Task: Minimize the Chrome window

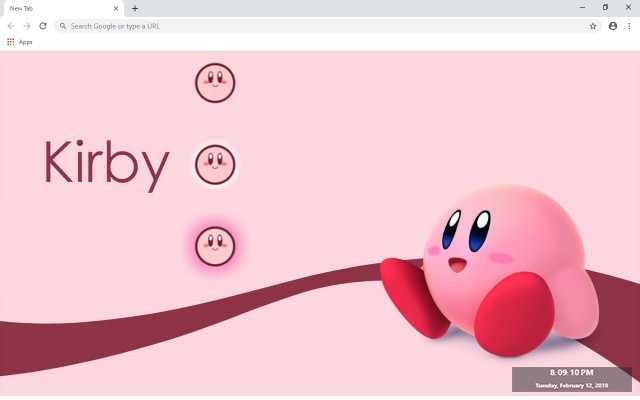Action: 582,7
